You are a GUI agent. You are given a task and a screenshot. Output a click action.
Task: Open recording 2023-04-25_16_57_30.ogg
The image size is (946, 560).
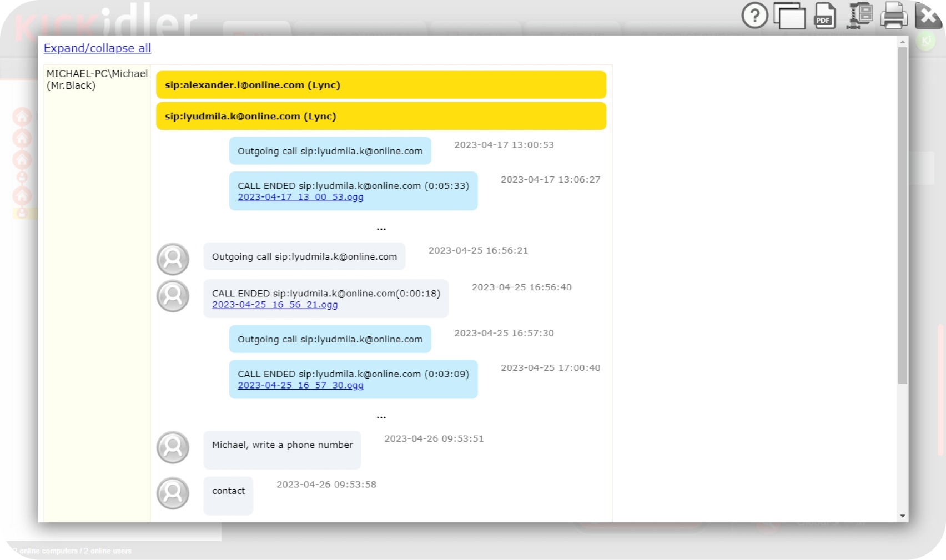(x=300, y=385)
